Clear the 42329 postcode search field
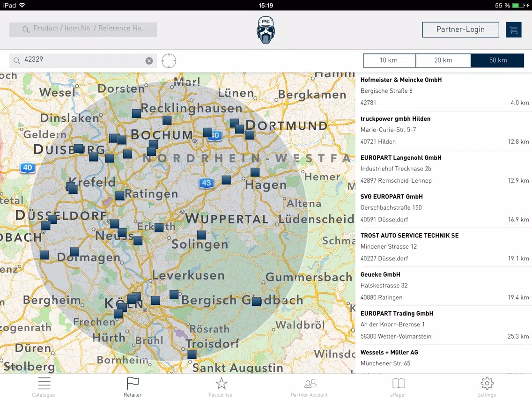Viewport: 532px width, 399px height. [149, 61]
